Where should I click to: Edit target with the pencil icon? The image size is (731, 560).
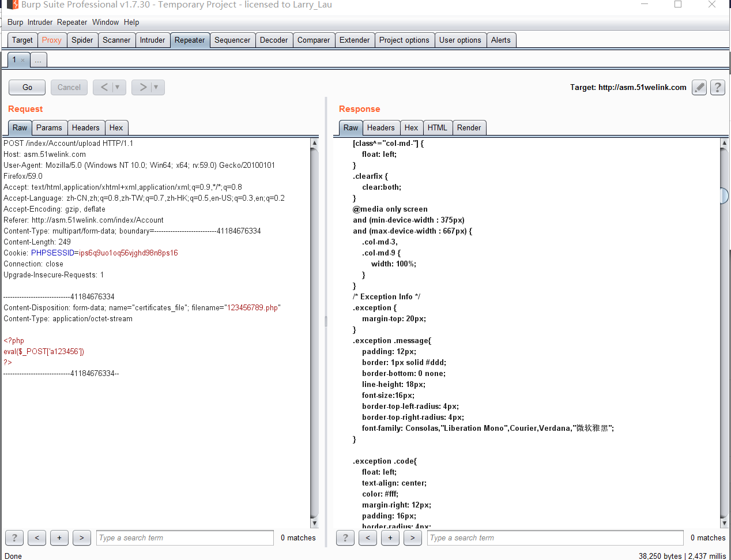(699, 88)
